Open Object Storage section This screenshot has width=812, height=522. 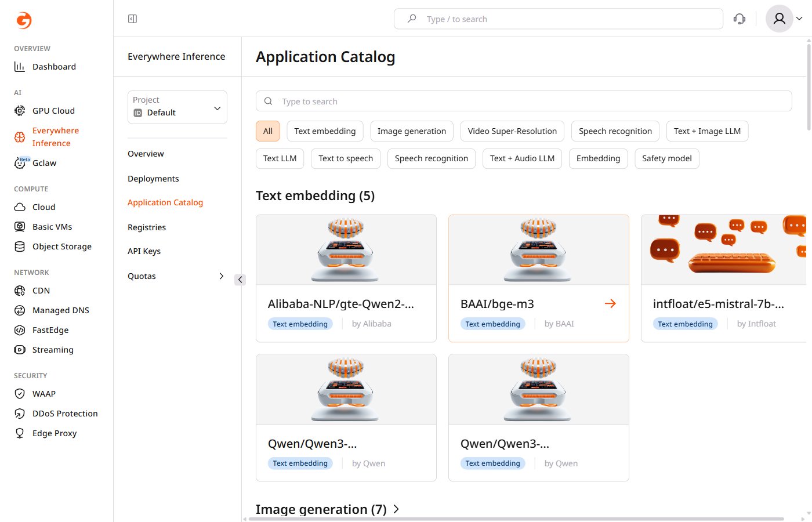(61, 246)
